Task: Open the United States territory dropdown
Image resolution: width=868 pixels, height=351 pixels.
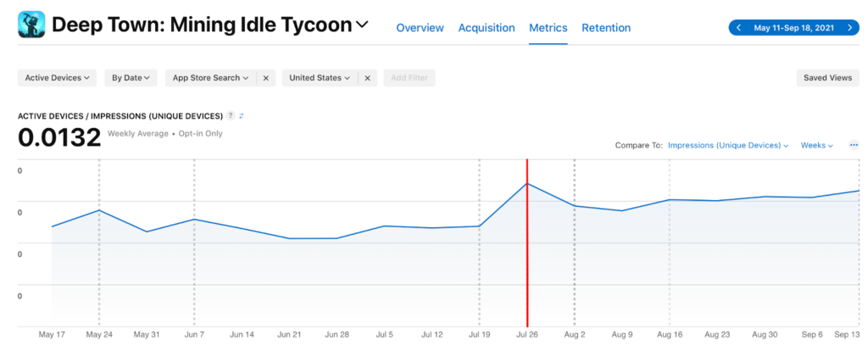Action: tap(320, 78)
